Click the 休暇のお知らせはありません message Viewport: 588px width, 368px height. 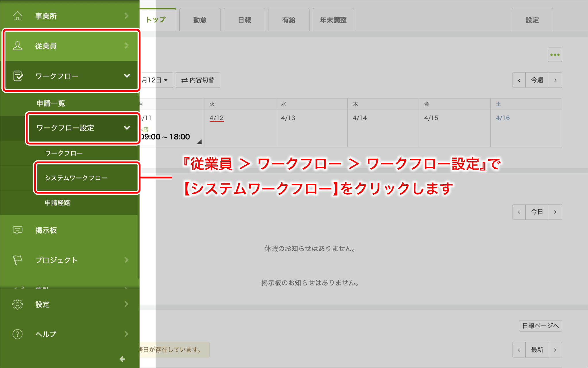[x=310, y=248]
